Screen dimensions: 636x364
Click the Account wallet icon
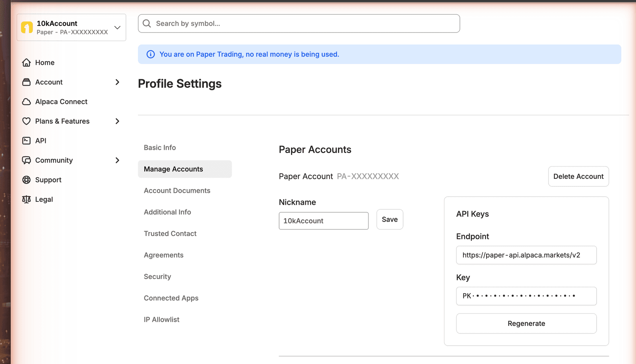click(x=26, y=82)
